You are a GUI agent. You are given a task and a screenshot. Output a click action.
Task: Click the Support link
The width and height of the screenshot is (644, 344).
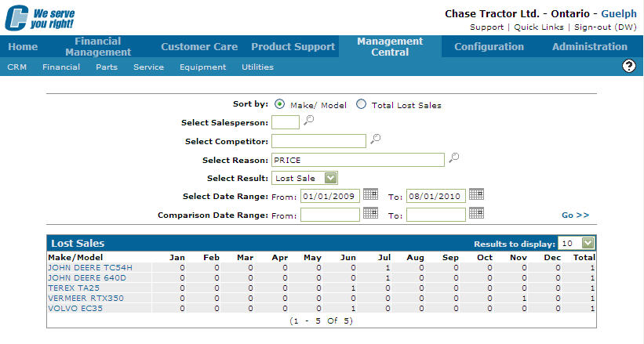click(486, 27)
